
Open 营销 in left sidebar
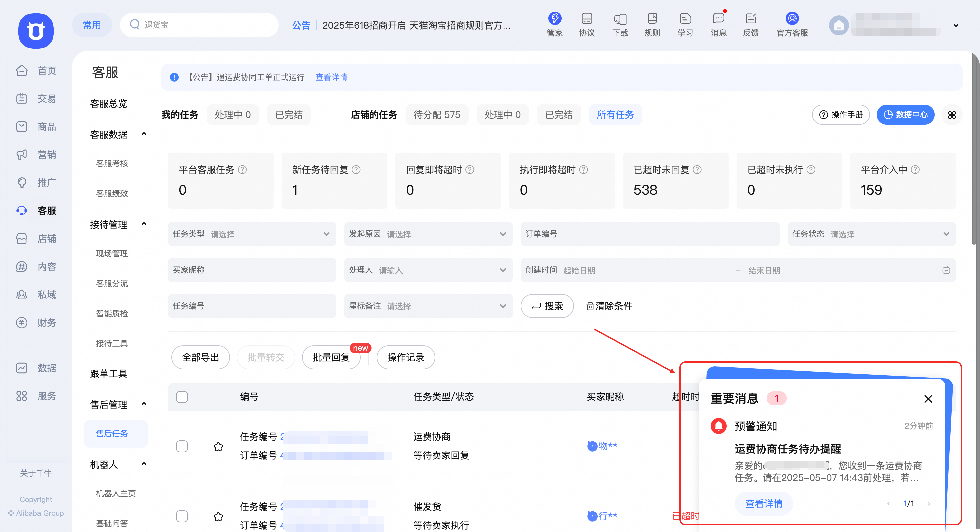pyautogui.click(x=36, y=155)
